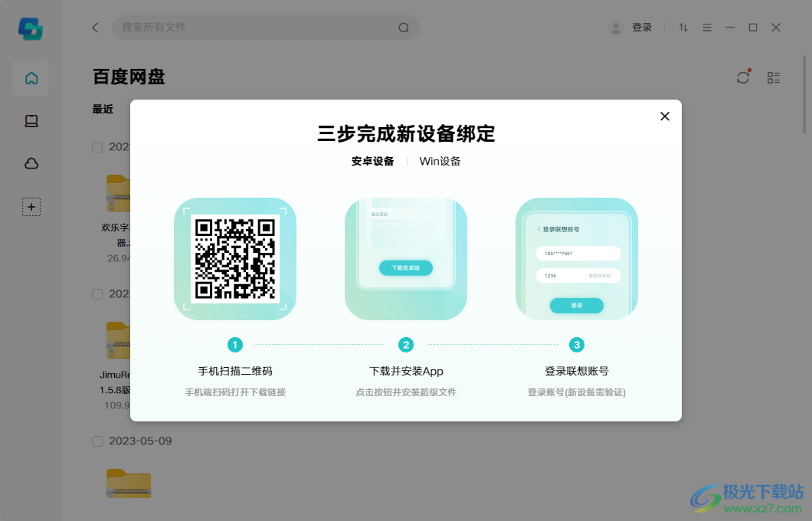Viewport: 812px width, 521px height.
Task: Select the 安卓设备 tab
Action: tap(372, 162)
